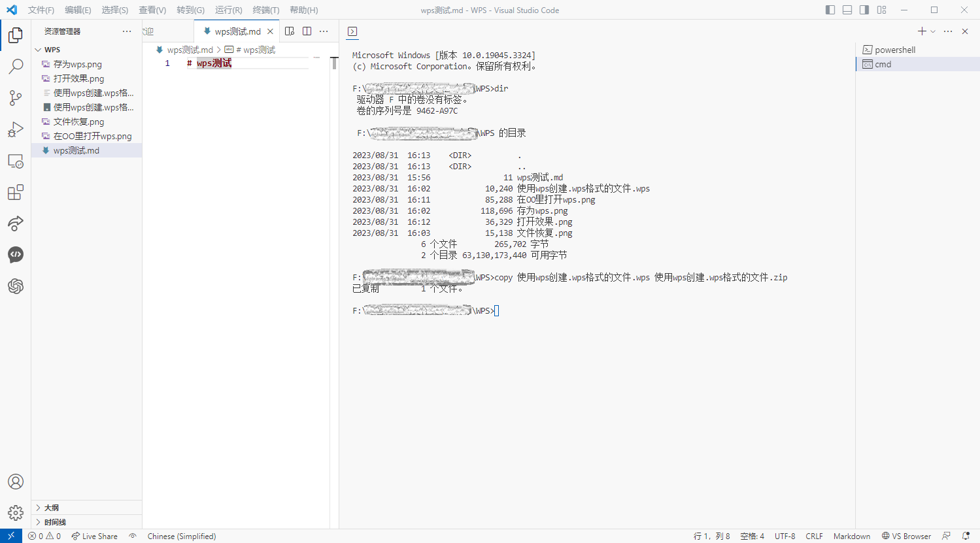Open the Manage gear icon
Screen dimensions: 980x543
tap(15, 513)
